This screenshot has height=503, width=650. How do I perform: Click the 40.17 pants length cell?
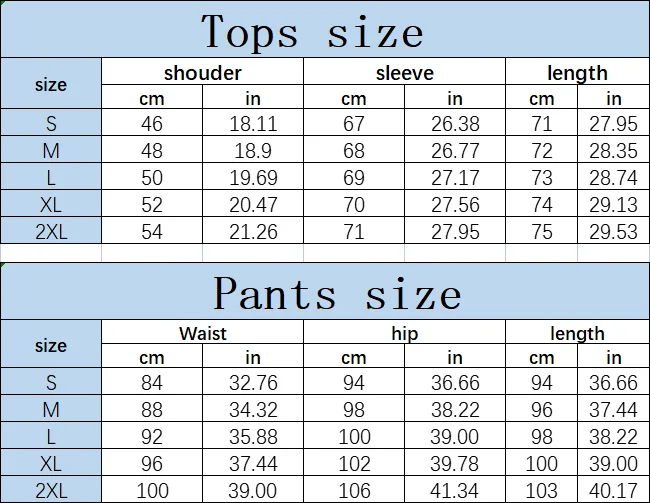pos(613,491)
